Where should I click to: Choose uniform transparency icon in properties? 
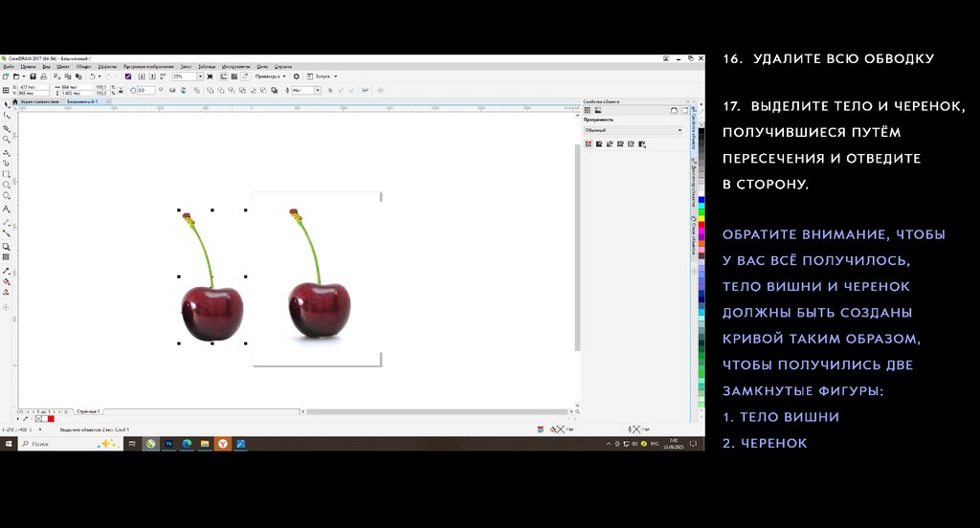tap(599, 144)
